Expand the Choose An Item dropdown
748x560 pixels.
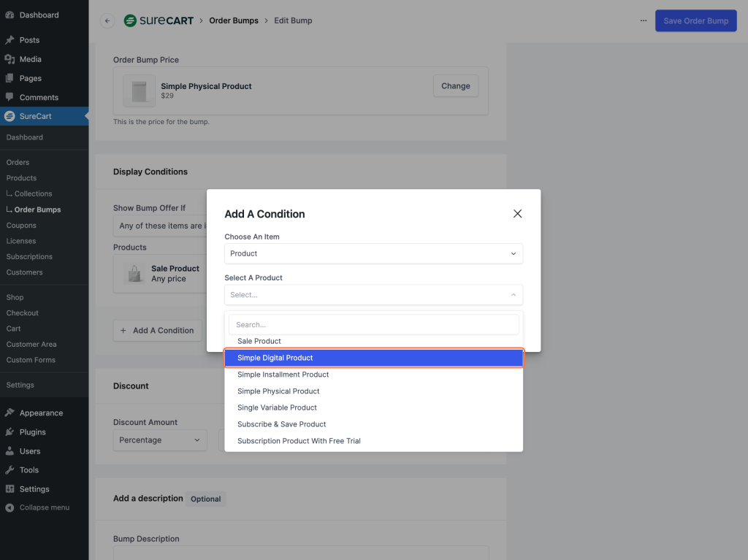pos(373,253)
